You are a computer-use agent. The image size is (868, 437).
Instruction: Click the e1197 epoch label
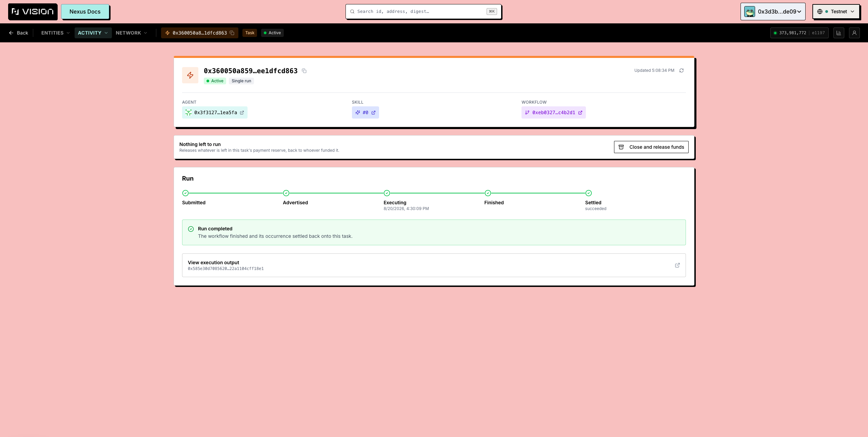coord(818,33)
